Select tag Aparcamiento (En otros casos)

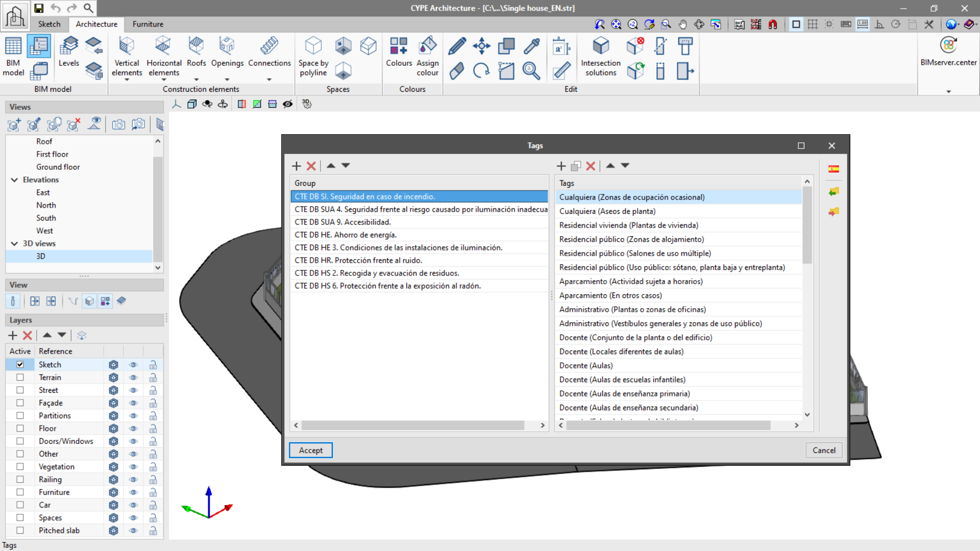pos(678,295)
